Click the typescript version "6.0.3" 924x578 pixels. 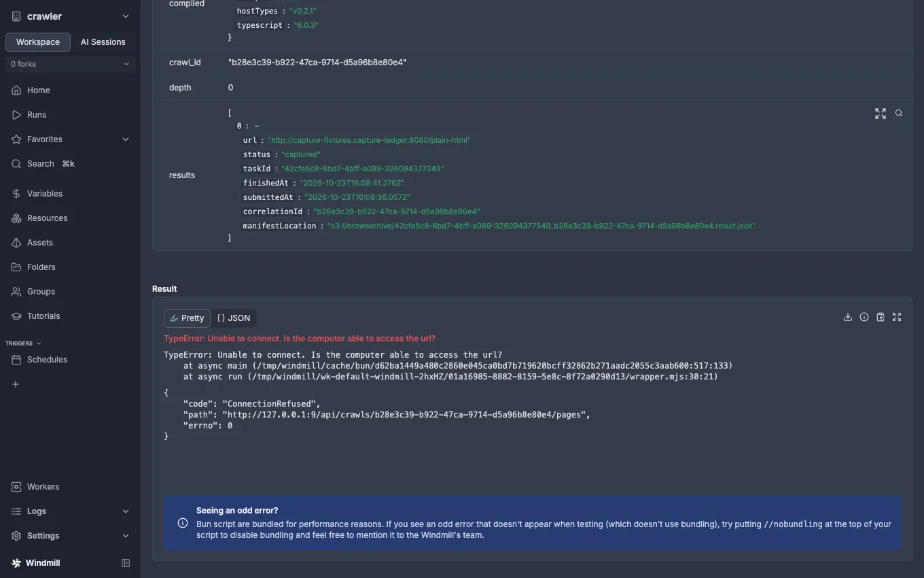[306, 25]
